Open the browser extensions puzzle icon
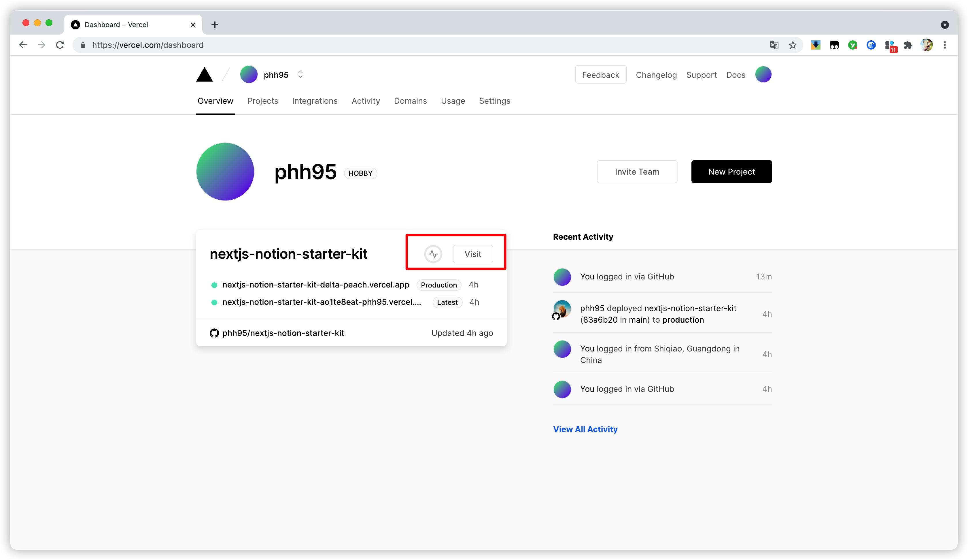968x560 pixels. [908, 45]
